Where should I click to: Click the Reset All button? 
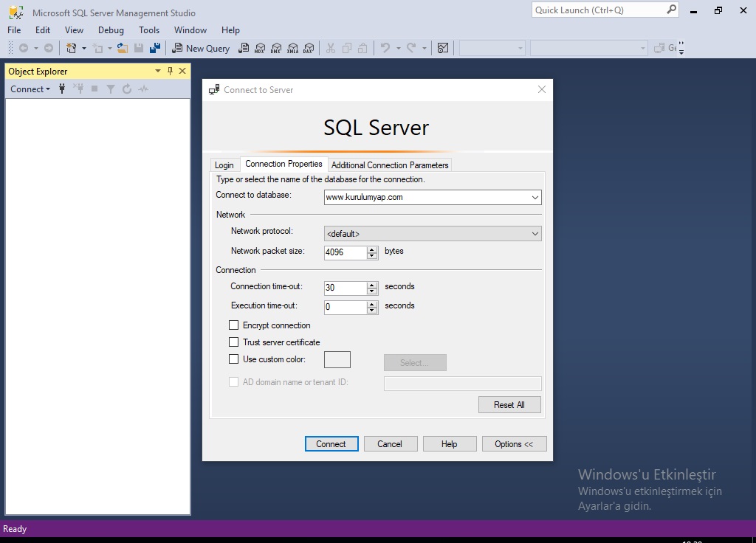pyautogui.click(x=509, y=404)
